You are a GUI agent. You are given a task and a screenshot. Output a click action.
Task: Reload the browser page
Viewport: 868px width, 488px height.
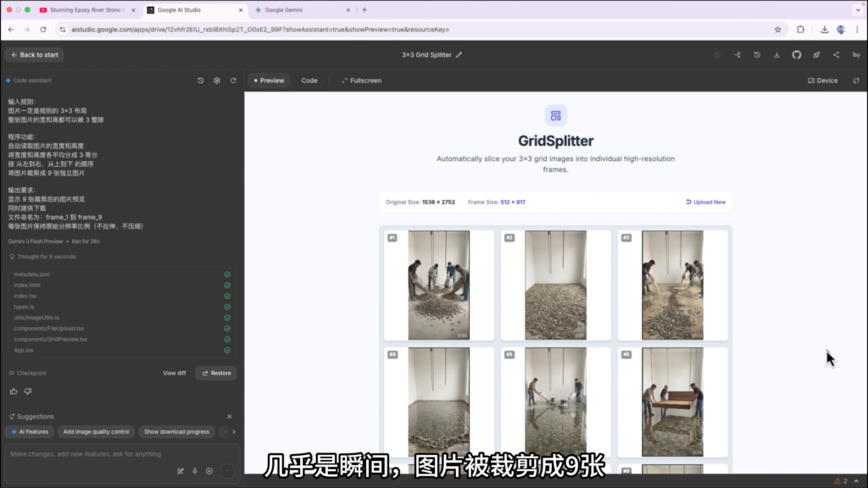[43, 30]
